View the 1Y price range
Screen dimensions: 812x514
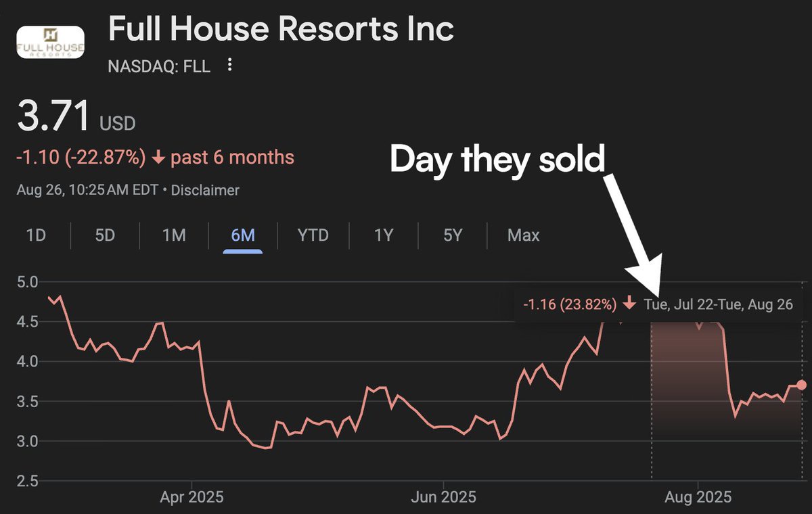(384, 235)
